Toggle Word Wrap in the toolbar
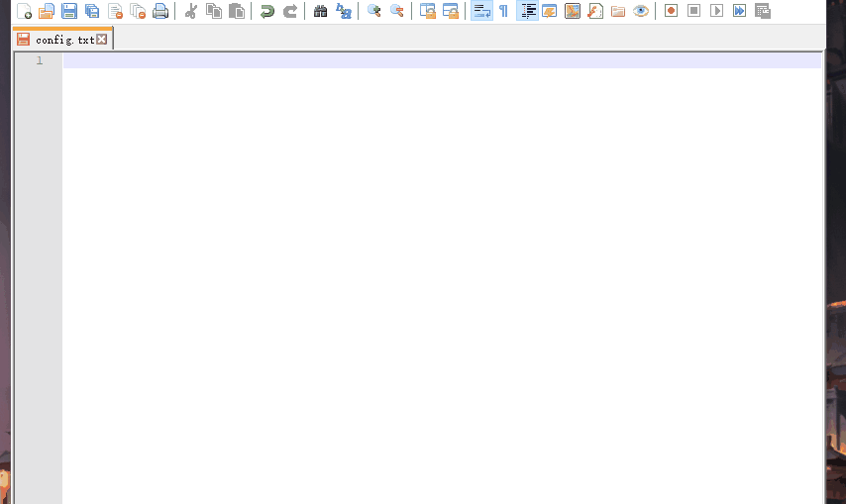 click(x=481, y=11)
